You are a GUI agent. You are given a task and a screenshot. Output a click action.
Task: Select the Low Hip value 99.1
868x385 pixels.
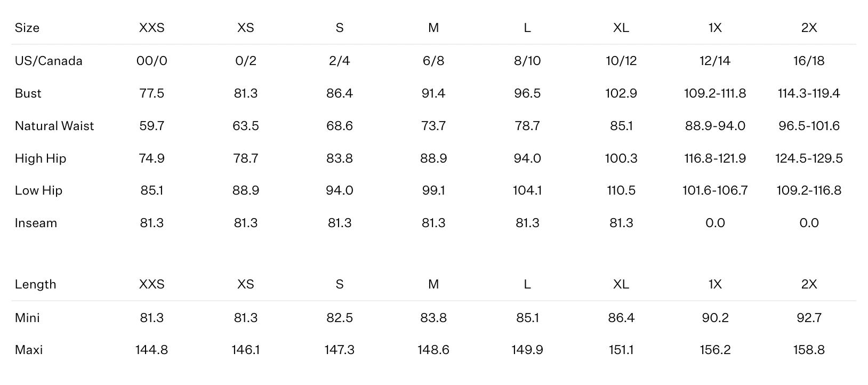433,190
